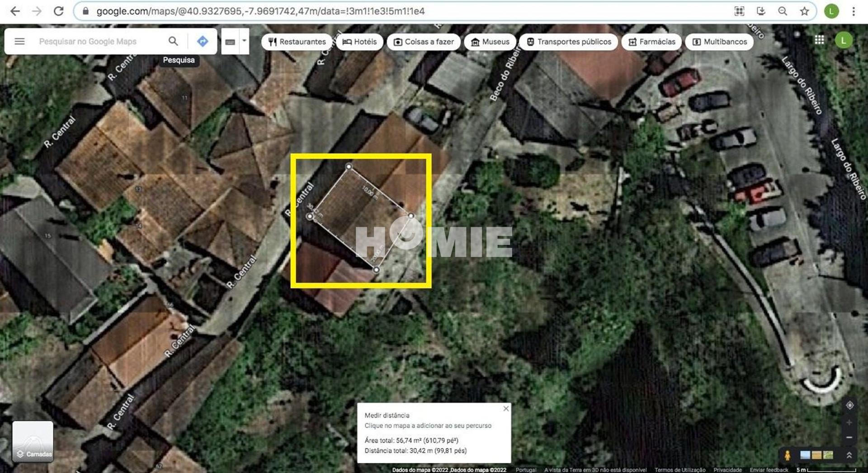Open the Privacidade link
Screen dimensions: 868x473
[x=727, y=470]
